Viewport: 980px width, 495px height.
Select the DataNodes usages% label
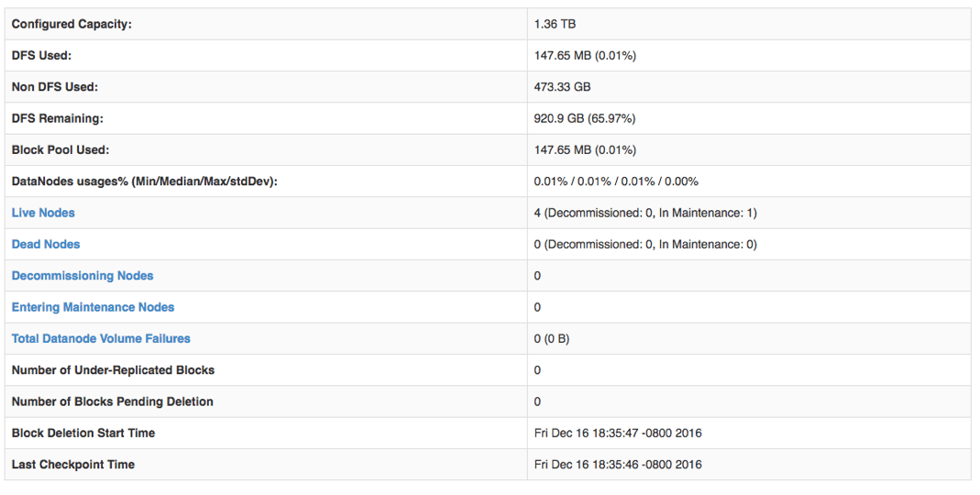pos(144,181)
